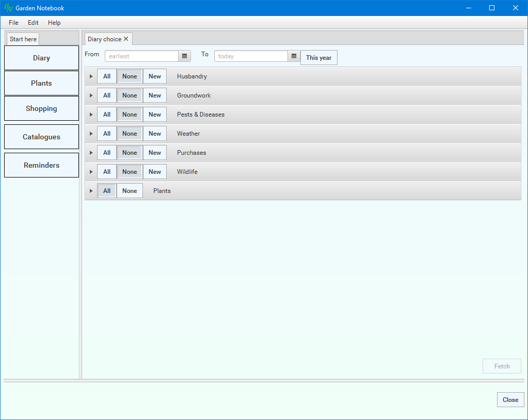Select None for Plants row
The width and height of the screenshot is (528, 420).
(x=130, y=191)
